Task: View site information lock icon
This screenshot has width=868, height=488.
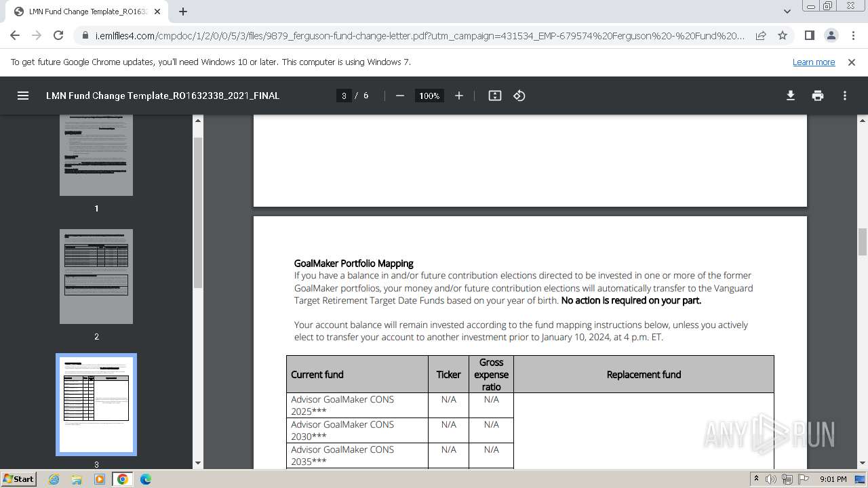Action: click(x=85, y=35)
